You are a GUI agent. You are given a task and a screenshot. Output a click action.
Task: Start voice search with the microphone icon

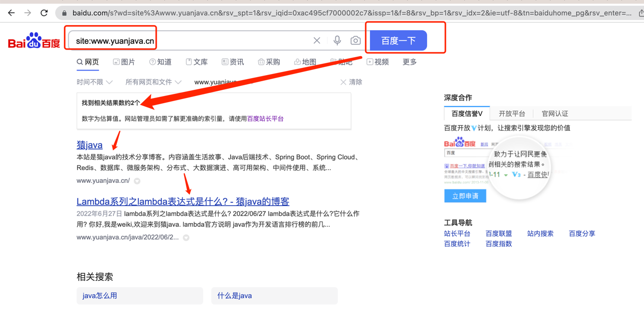337,40
